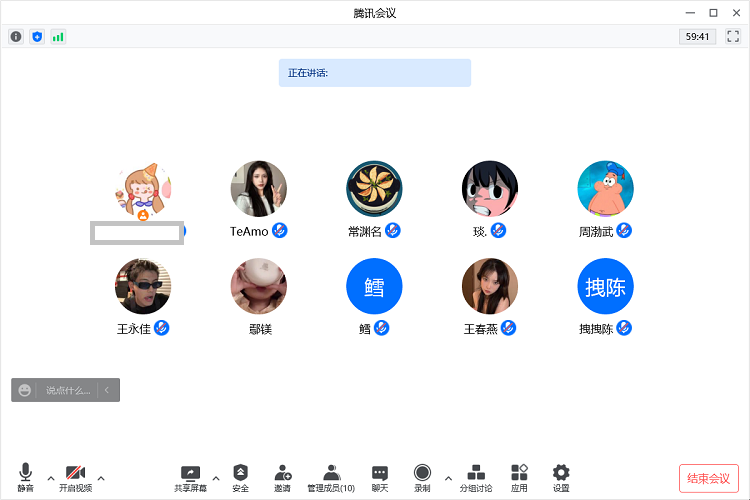Click TeAmo's muted microphone icon
750x500 pixels.
280,231
